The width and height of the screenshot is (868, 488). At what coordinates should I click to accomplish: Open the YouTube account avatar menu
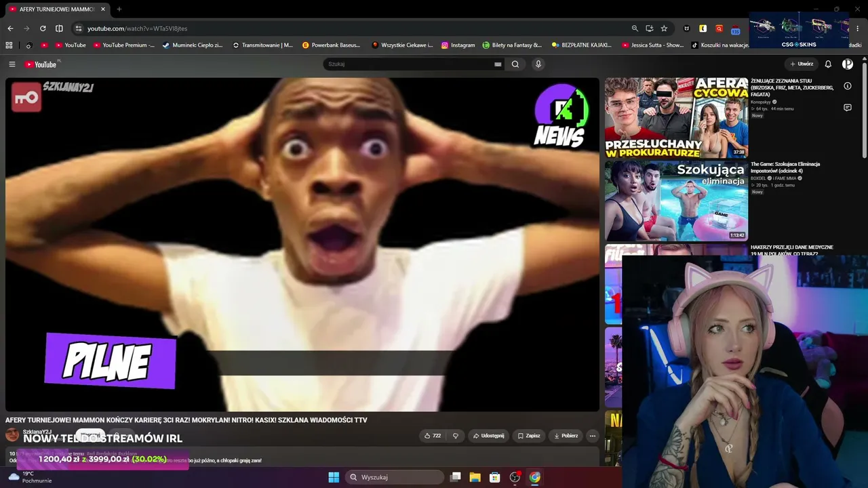848,64
